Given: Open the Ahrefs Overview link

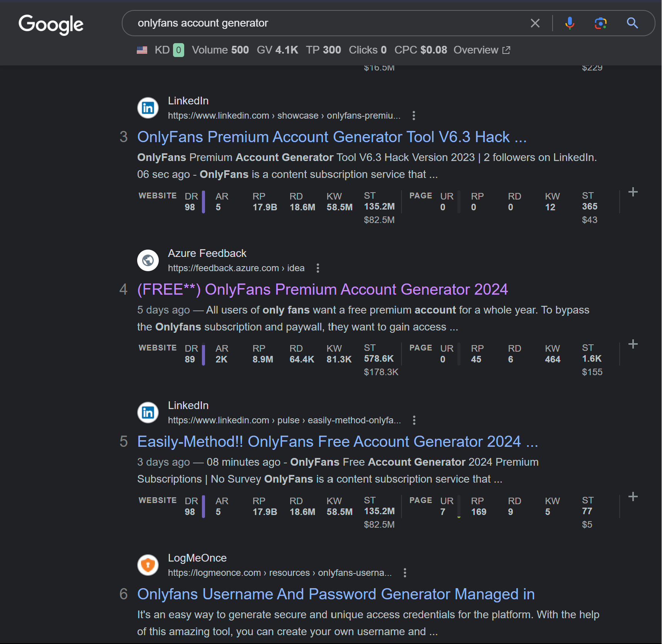Looking at the screenshot, I should coord(482,50).
